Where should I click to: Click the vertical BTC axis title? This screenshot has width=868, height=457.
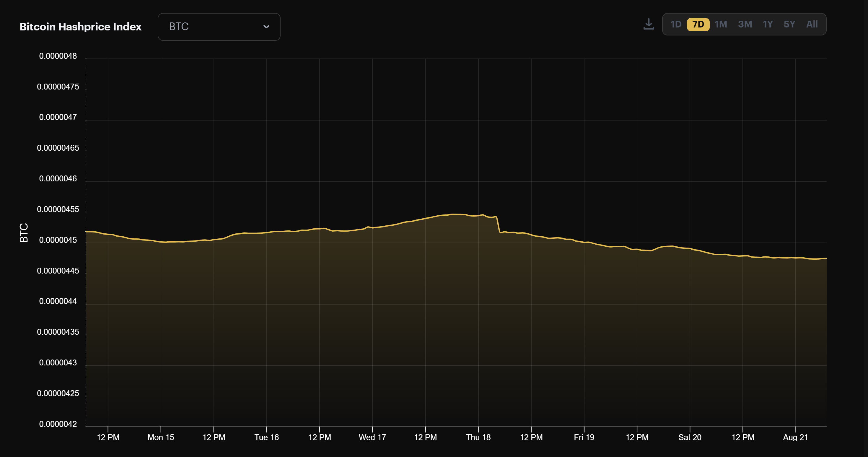pyautogui.click(x=24, y=232)
